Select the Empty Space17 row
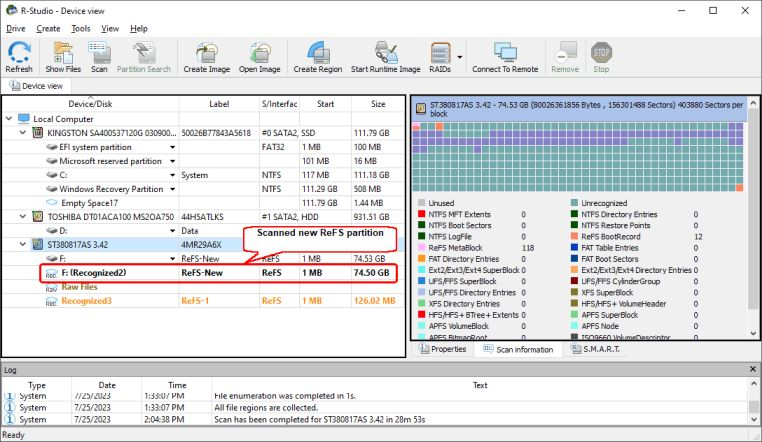The height and width of the screenshot is (442, 762). (204, 203)
